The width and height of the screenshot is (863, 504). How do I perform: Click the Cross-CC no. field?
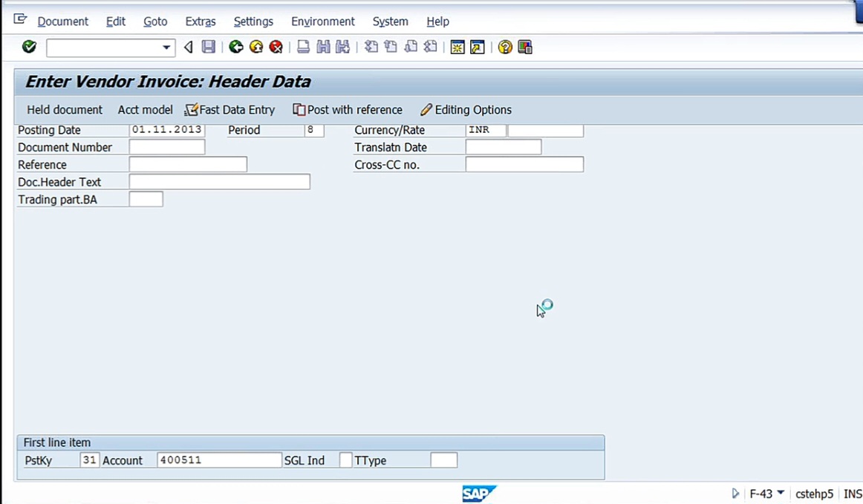(x=524, y=165)
